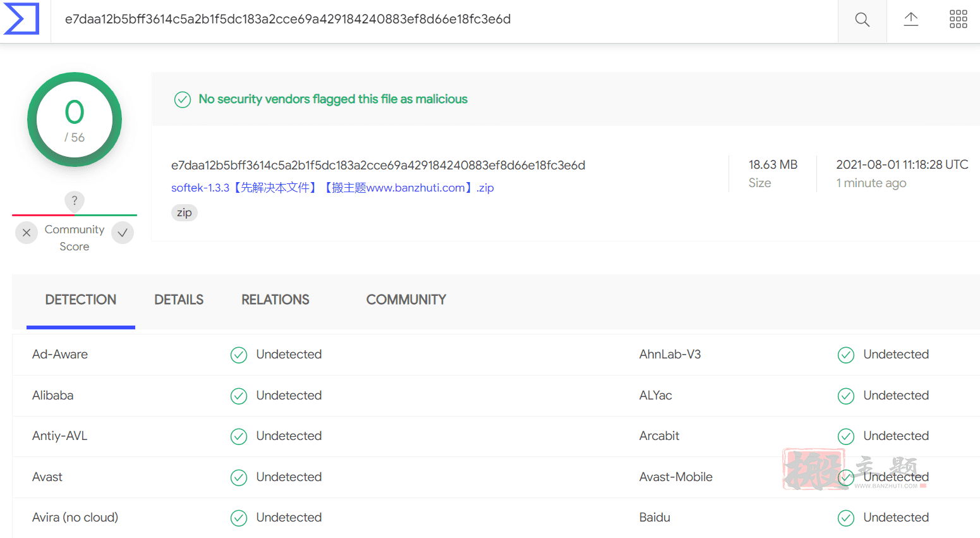Click ALYac's undetected check icon
The image size is (980, 538).
point(846,396)
